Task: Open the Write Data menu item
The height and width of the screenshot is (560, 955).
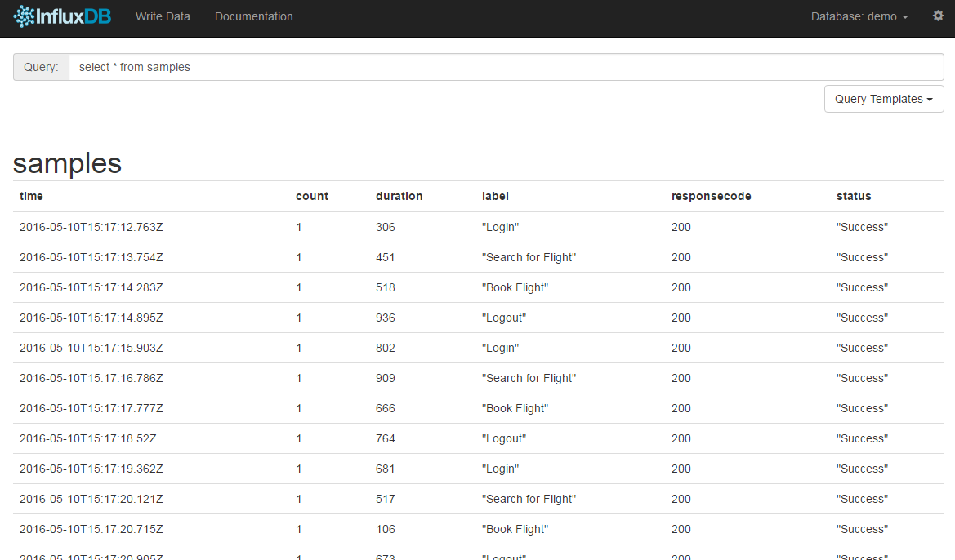Action: pyautogui.click(x=163, y=16)
